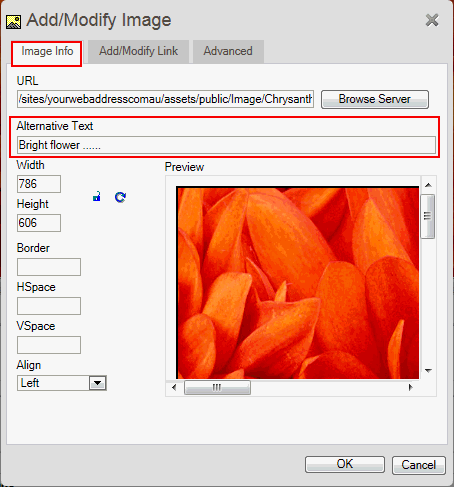This screenshot has width=454, height=487.
Task: Click the preview horizontal scrollbar thumb
Action: tap(217, 387)
